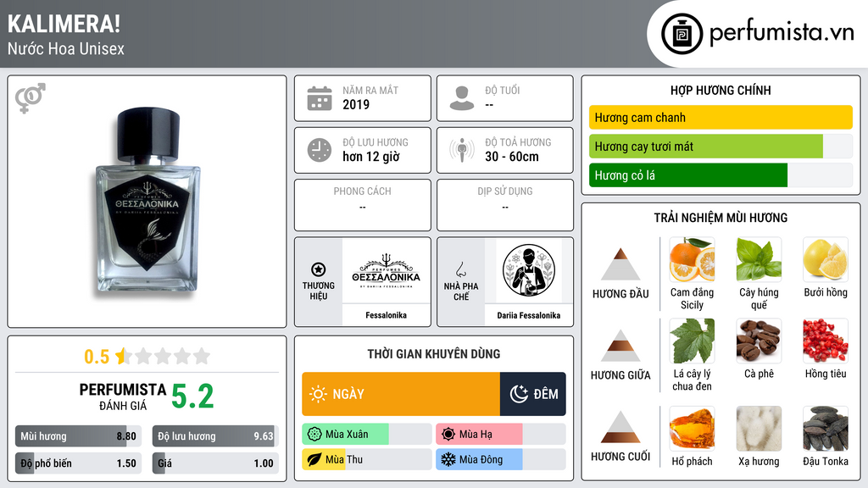Click the Hương cam chanh accord bar
The image size is (868, 488).
(721, 117)
